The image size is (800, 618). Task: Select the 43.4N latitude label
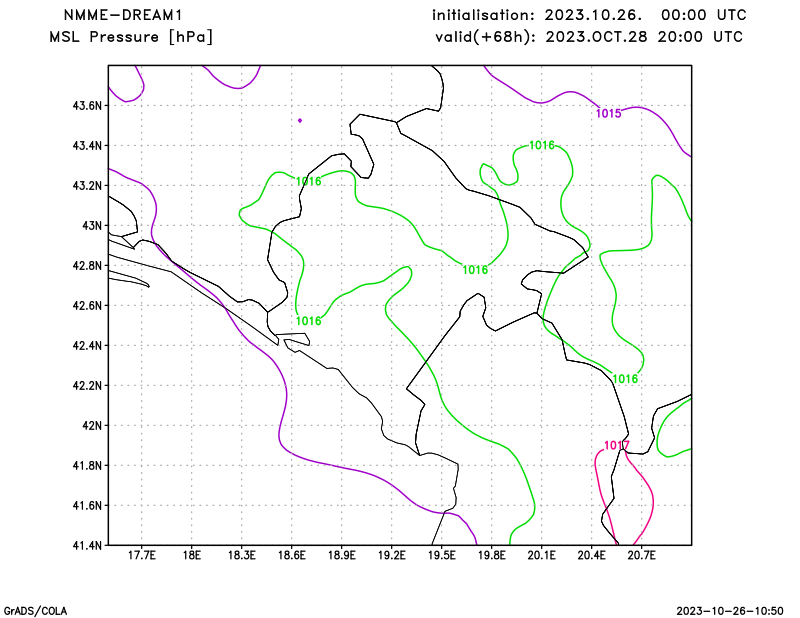point(87,146)
